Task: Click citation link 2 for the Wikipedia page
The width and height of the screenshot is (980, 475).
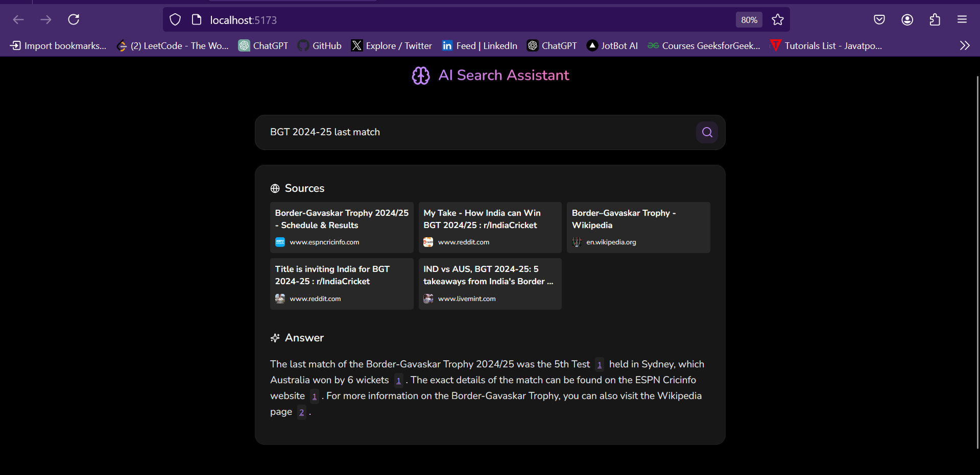Action: (x=301, y=412)
